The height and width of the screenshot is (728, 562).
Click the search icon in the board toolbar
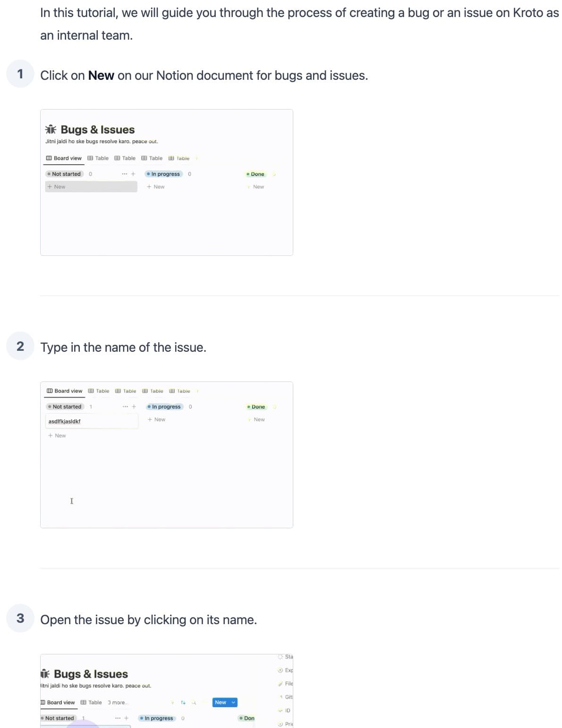pyautogui.click(x=194, y=702)
